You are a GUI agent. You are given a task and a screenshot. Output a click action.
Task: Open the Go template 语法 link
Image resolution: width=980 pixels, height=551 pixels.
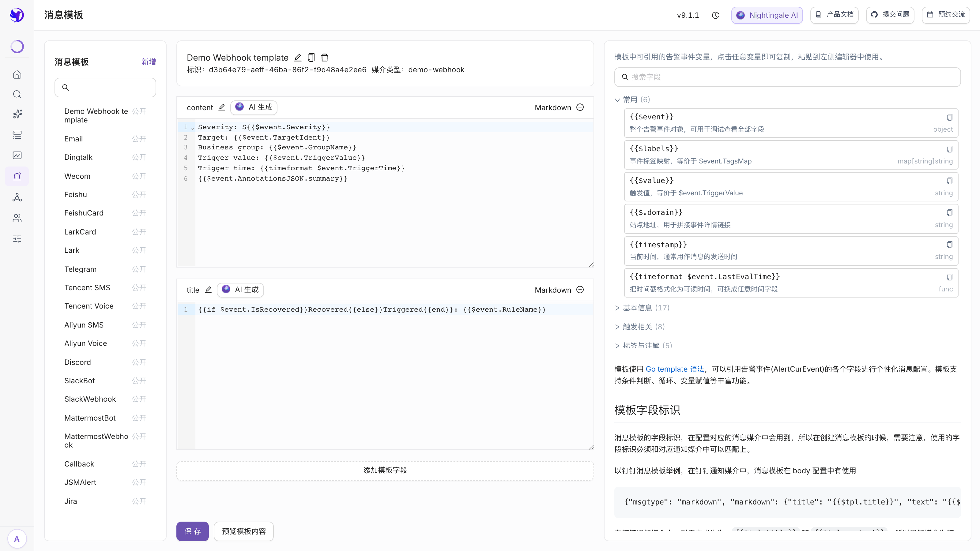(675, 369)
